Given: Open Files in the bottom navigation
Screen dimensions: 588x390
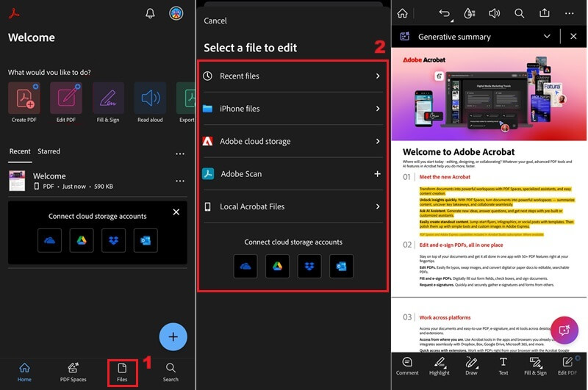Looking at the screenshot, I should (122, 372).
